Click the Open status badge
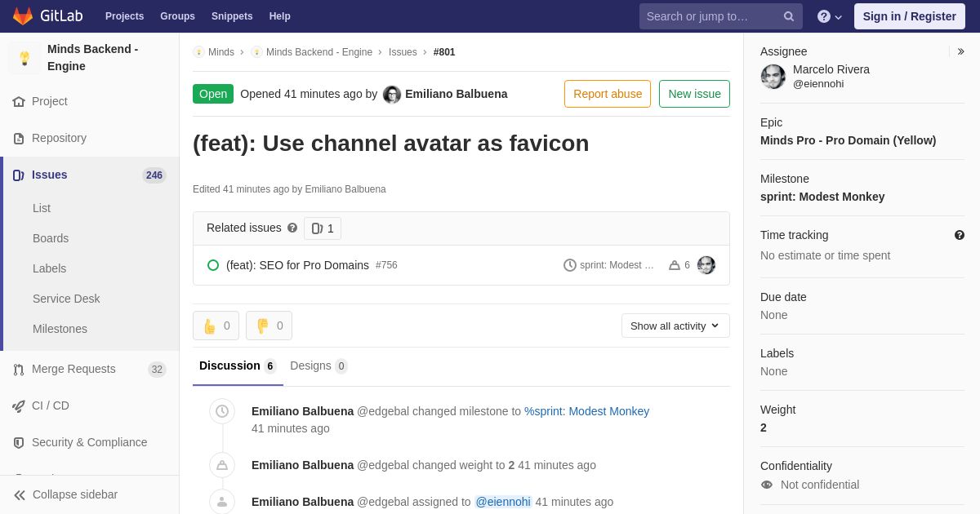 [213, 94]
